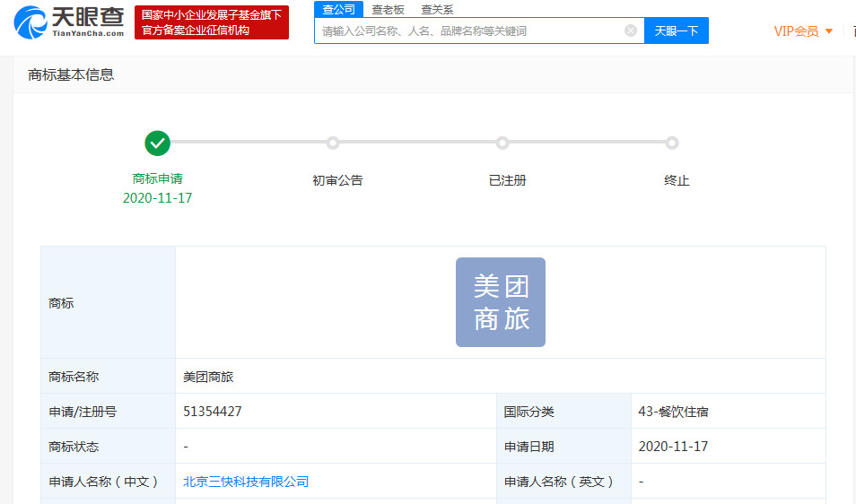Click the 已注册 progress step marker
Screen dimensions: 856x504
coord(502,143)
